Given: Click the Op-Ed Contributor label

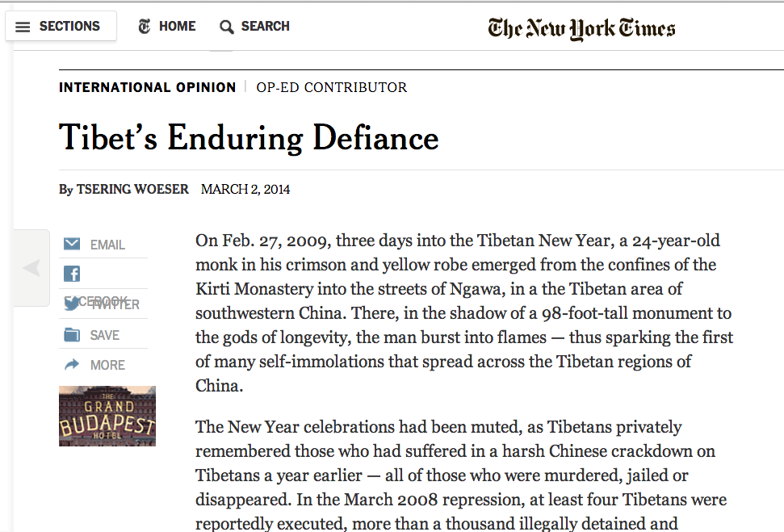Looking at the screenshot, I should pos(332,87).
